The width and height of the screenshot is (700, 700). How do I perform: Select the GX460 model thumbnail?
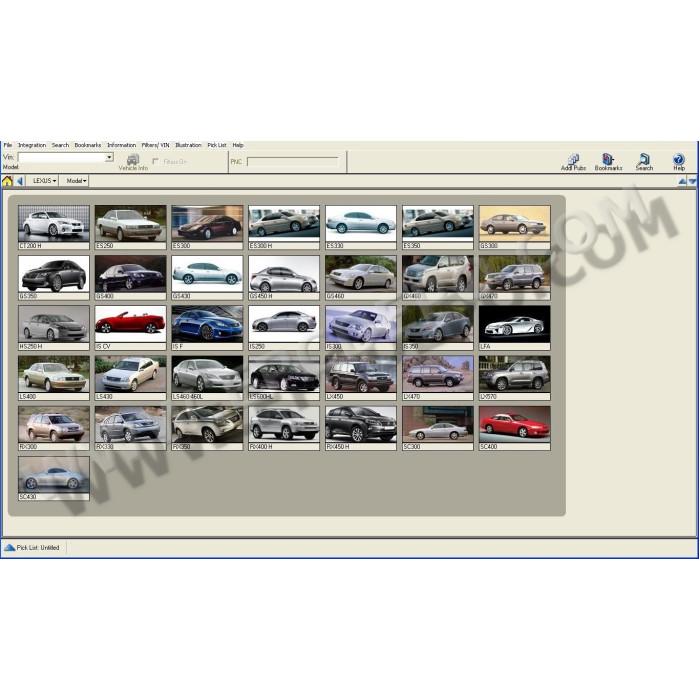438,277
